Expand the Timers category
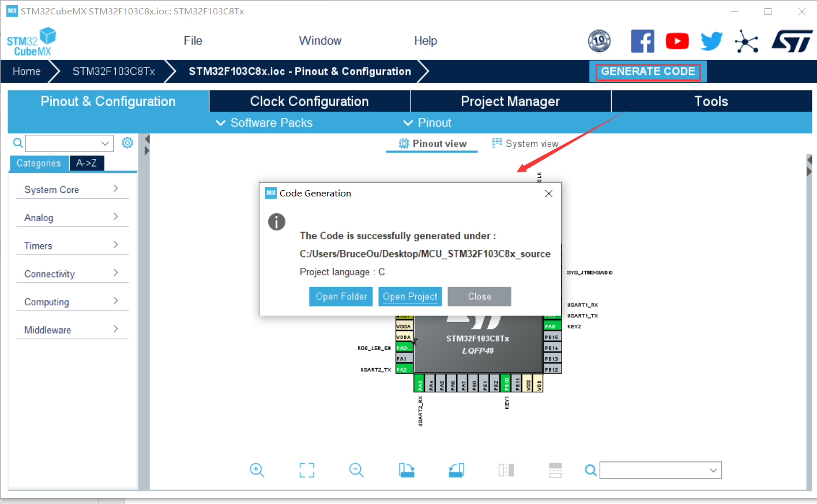817x504 pixels. 72,246
